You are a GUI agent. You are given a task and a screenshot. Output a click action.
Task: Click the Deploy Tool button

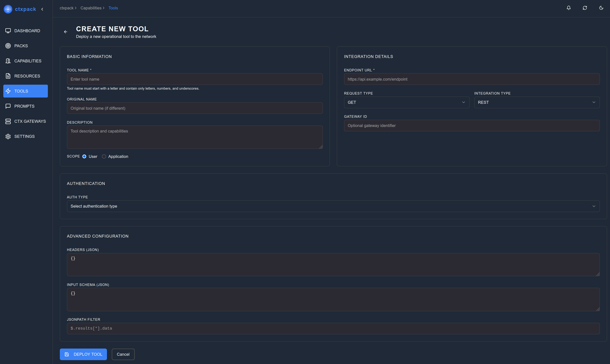coord(83,354)
